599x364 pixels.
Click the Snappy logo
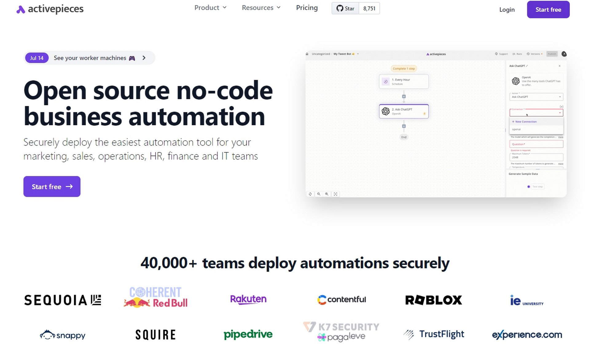(63, 335)
